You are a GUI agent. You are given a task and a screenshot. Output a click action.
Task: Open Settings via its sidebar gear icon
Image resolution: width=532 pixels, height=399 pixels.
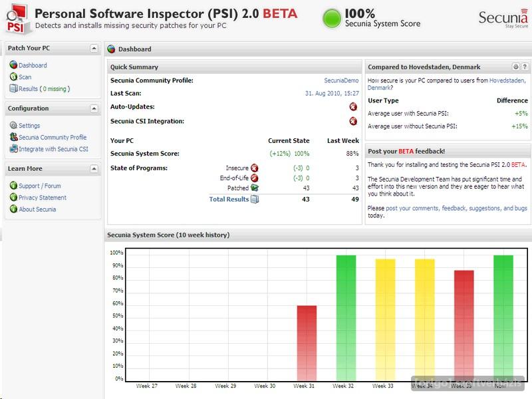13,125
